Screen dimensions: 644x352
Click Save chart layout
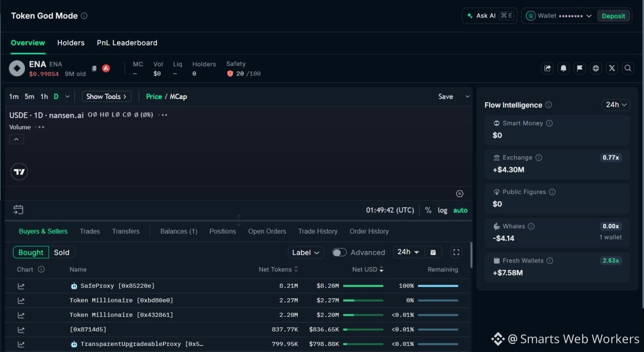[x=446, y=97]
